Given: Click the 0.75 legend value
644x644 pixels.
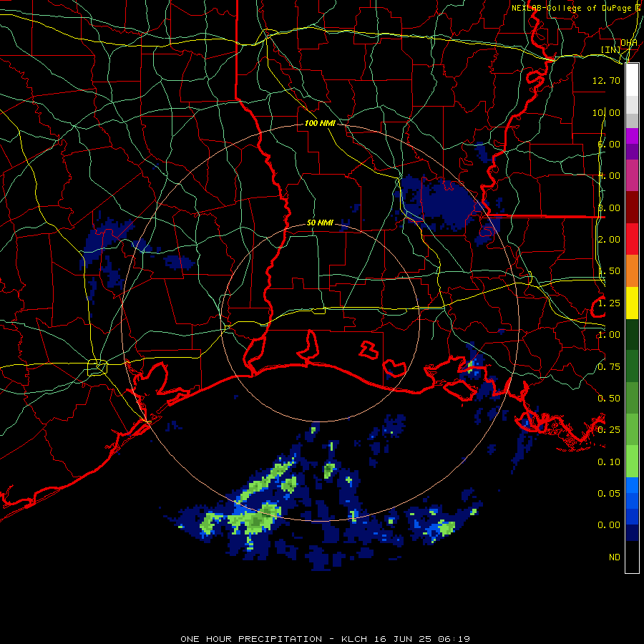Looking at the screenshot, I should coord(609,367).
